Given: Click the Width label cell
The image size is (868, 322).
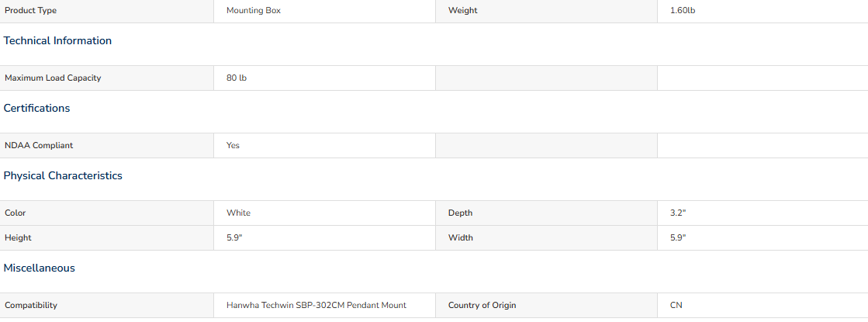Looking at the screenshot, I should tap(546, 238).
